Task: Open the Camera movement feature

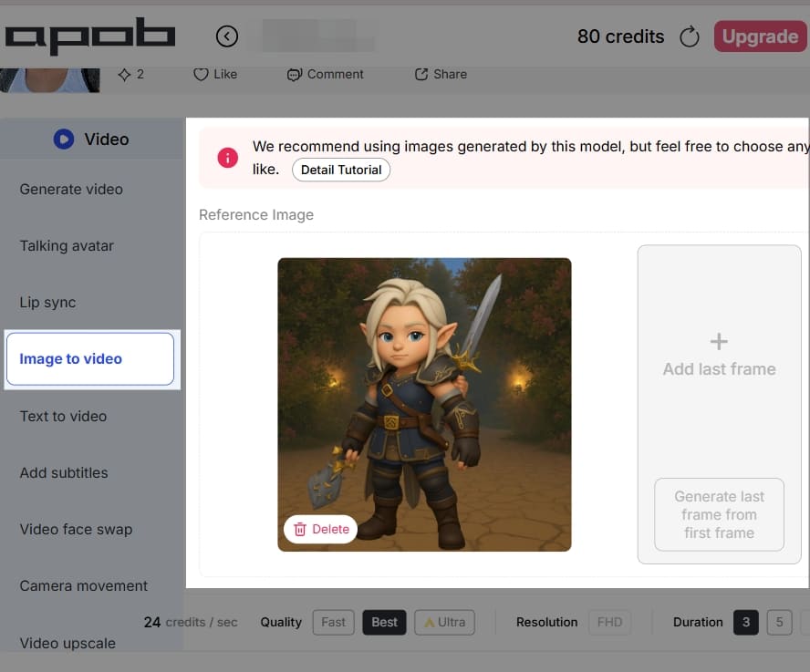Action: pos(83,586)
